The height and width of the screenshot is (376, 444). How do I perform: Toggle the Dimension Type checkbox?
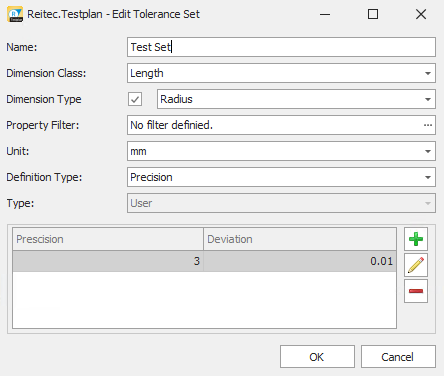coord(135,99)
